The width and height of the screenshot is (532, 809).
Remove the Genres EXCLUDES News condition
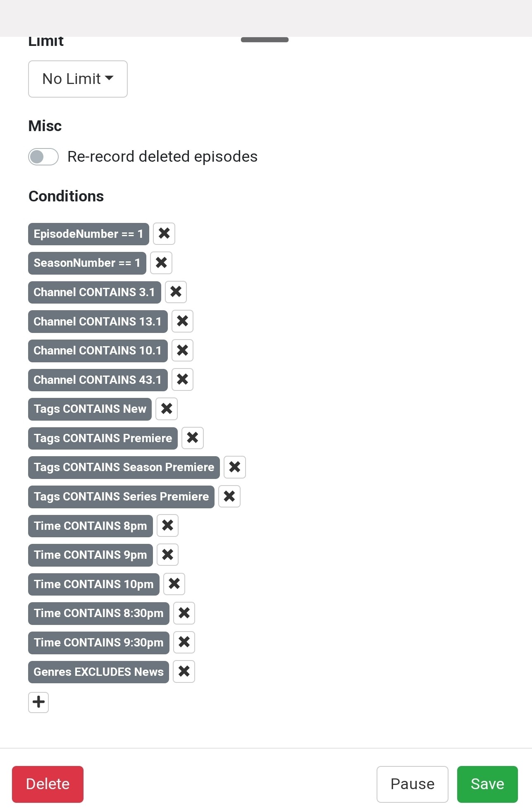184,672
